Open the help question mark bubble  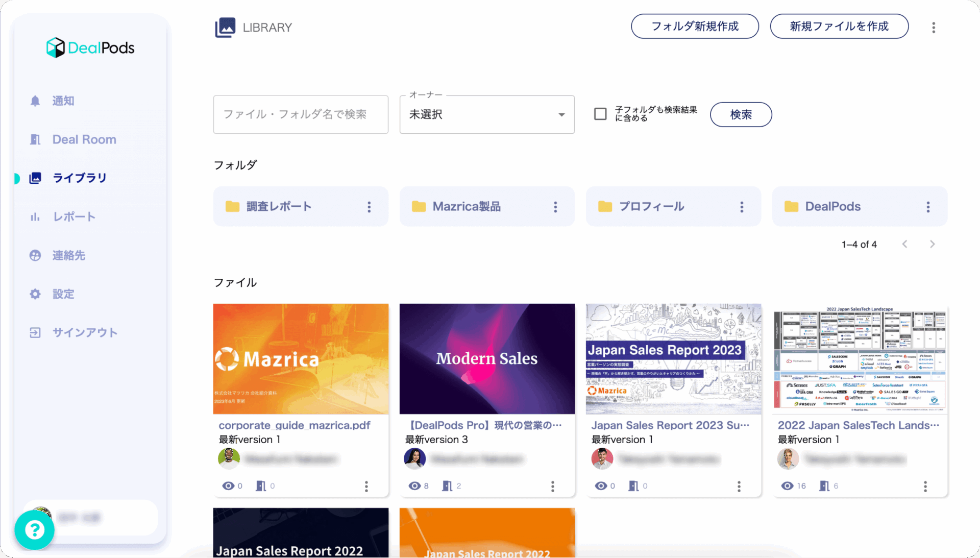[34, 530]
